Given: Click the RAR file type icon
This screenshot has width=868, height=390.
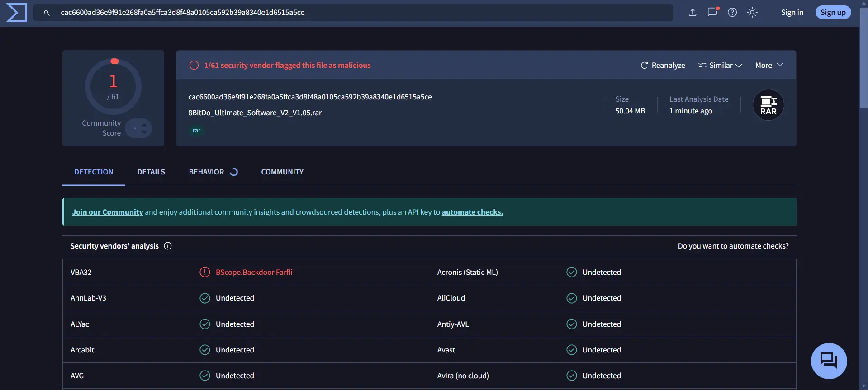Looking at the screenshot, I should pyautogui.click(x=768, y=105).
